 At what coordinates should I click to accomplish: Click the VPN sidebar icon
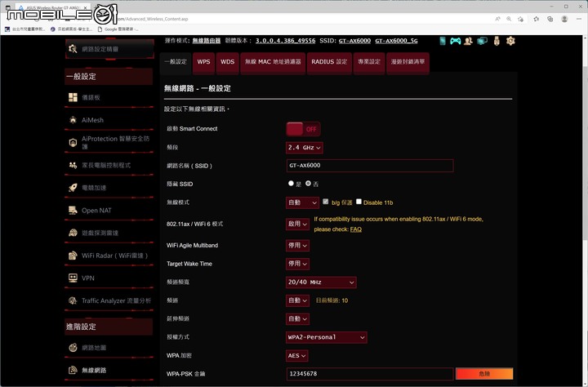(x=73, y=278)
